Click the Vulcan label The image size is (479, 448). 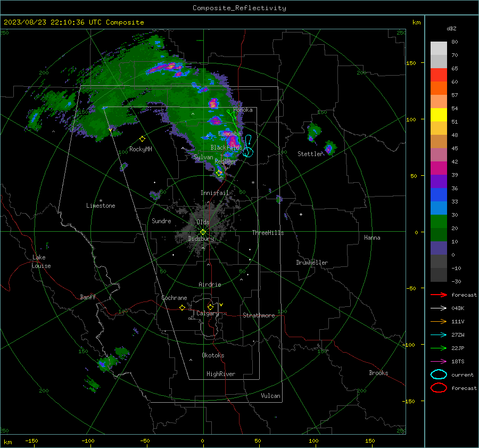tap(270, 396)
